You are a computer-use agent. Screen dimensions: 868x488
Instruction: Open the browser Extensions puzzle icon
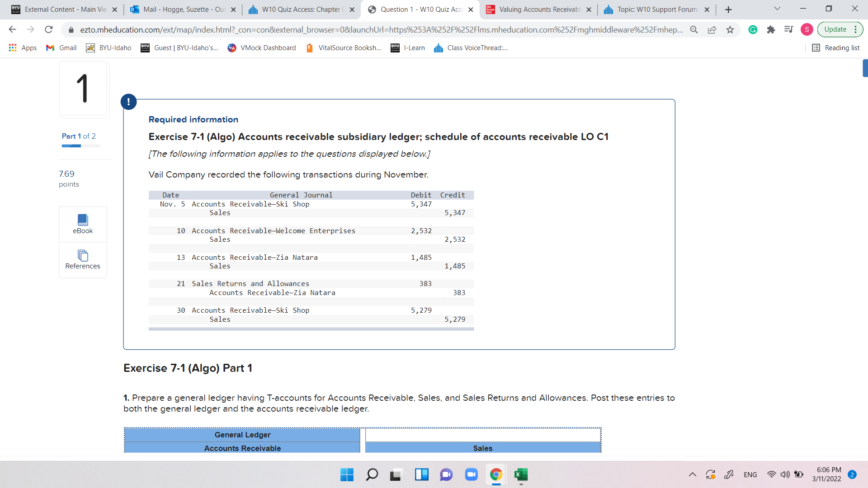(x=771, y=30)
